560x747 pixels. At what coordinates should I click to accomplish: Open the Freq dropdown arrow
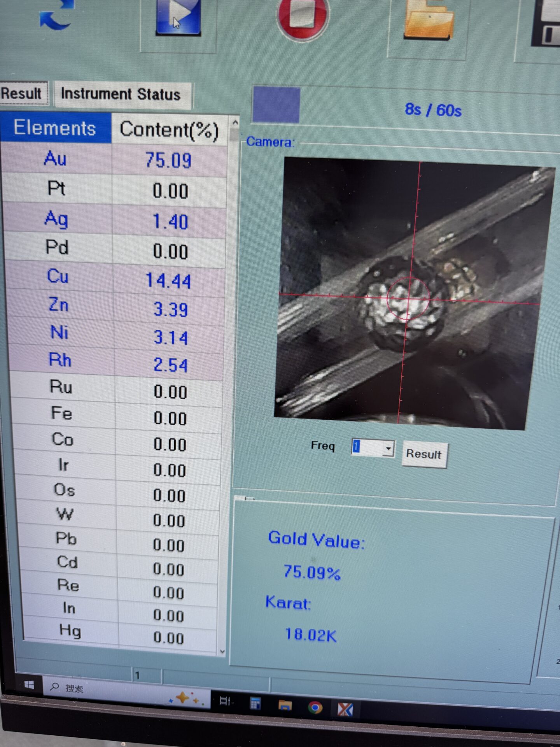tap(388, 449)
